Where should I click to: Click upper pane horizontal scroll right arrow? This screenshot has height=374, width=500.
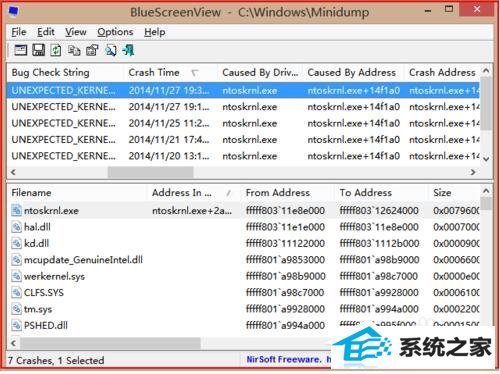click(473, 172)
